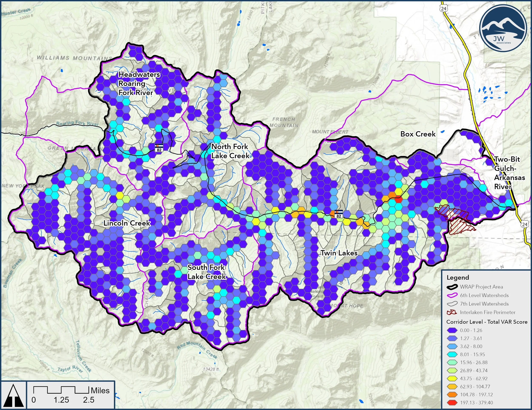532x410 pixels.
Task: Click the Highway 82 shield near Roaring Fork
Action: pyautogui.click(x=159, y=148)
